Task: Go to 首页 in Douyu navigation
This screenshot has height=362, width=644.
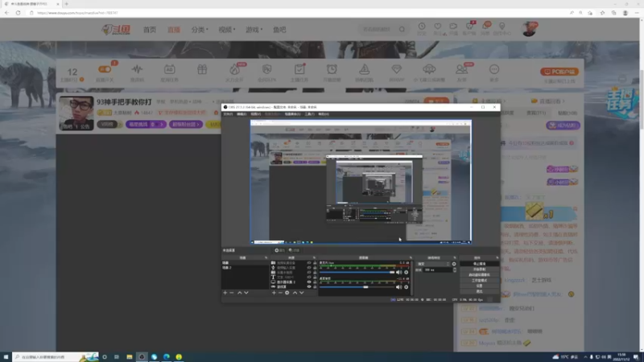Action: pyautogui.click(x=150, y=30)
